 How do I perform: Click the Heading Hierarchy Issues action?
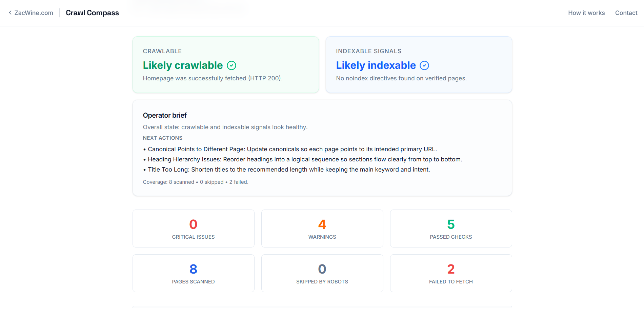(x=303, y=159)
